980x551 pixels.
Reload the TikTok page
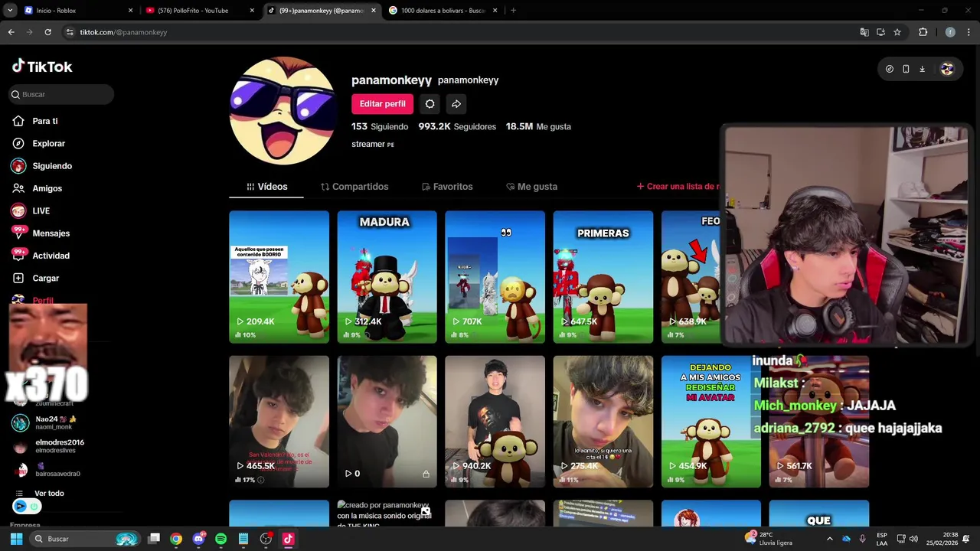pos(47,32)
